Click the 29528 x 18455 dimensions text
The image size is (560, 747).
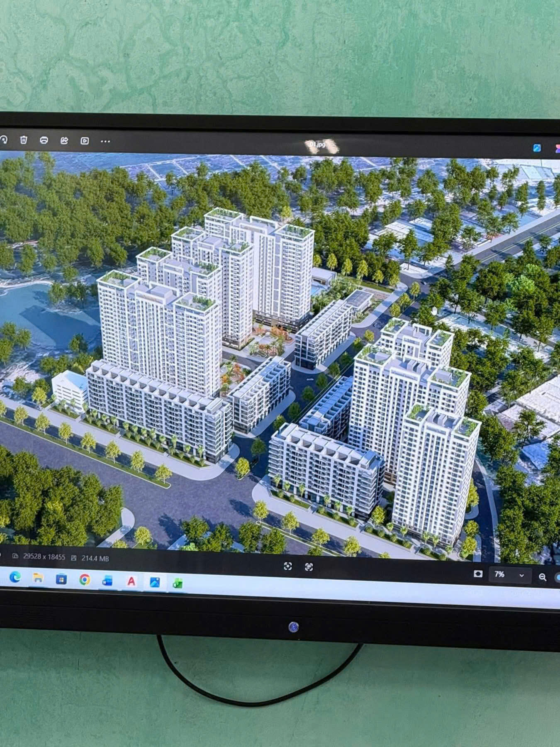[44, 557]
